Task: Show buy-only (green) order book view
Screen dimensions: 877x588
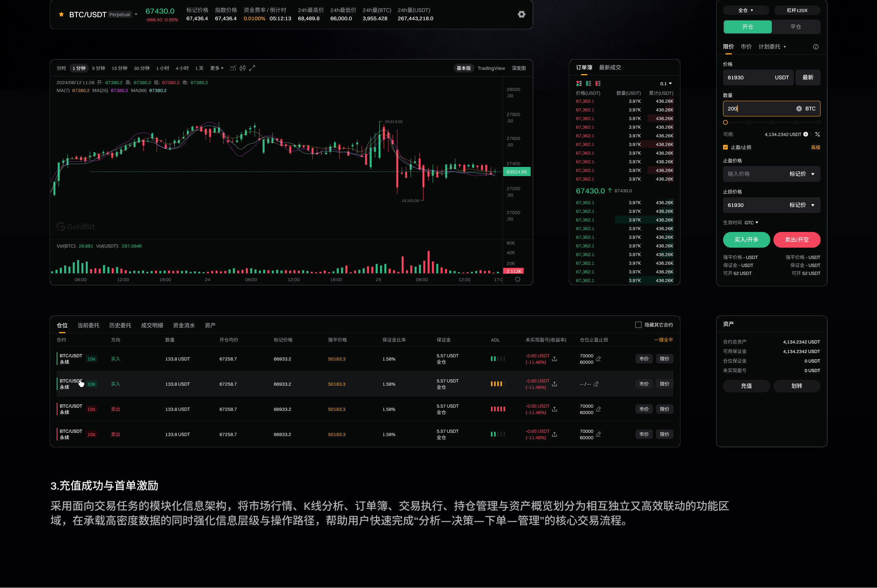Action: tap(588, 83)
